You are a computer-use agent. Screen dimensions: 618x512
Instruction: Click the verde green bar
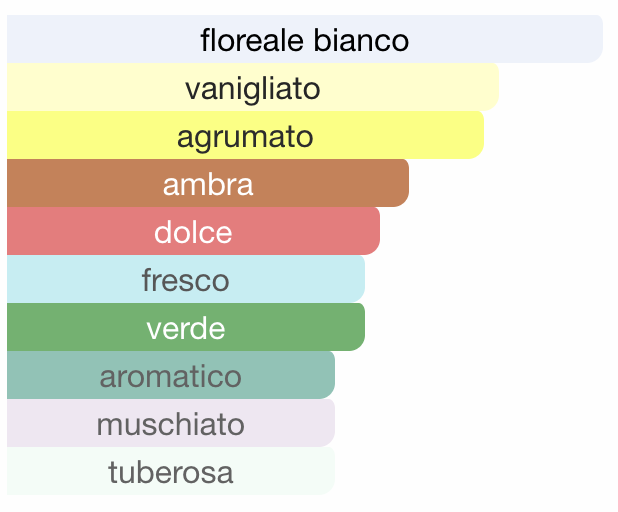186,327
